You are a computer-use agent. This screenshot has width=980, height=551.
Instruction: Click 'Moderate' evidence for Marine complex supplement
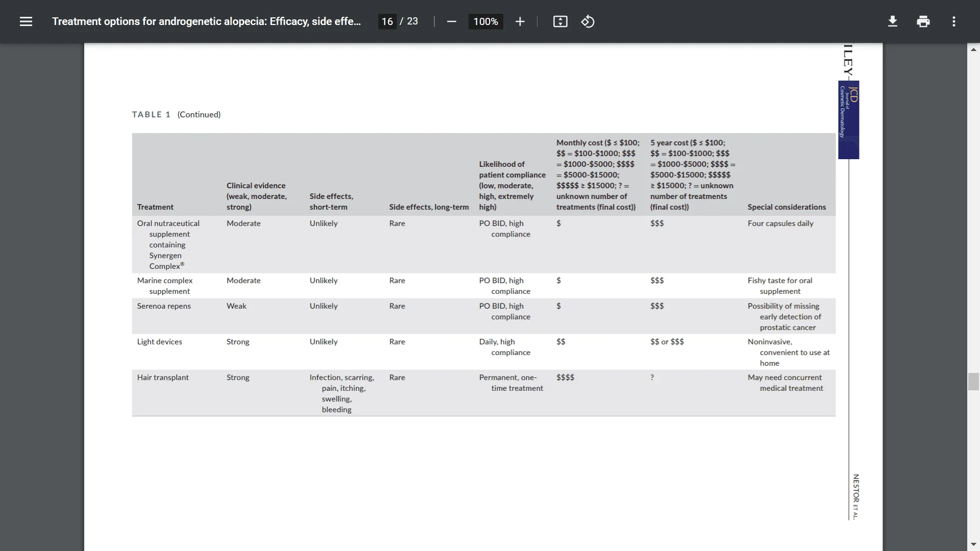[x=243, y=280]
